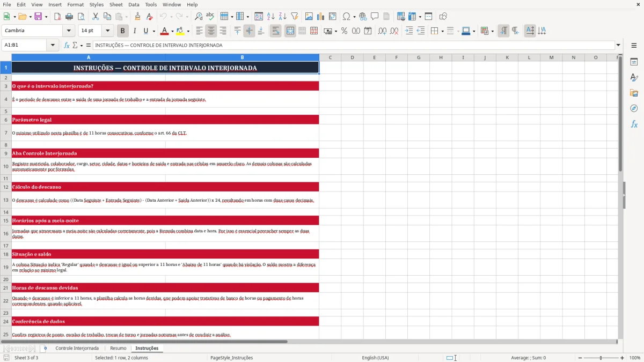Click PageStyle_Instruções in the status bar
This screenshot has height=362, width=644.
point(231,358)
